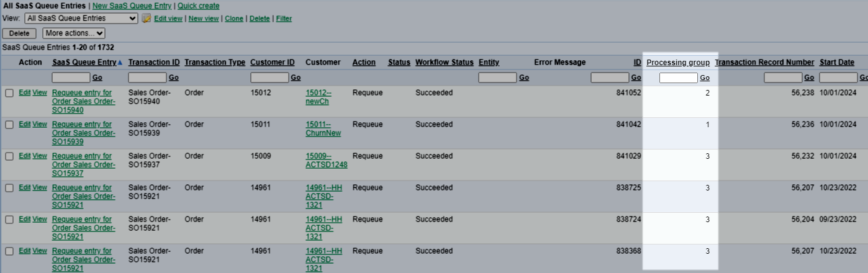Check the row with ID 841029
The height and width of the screenshot is (273, 868).
point(9,156)
